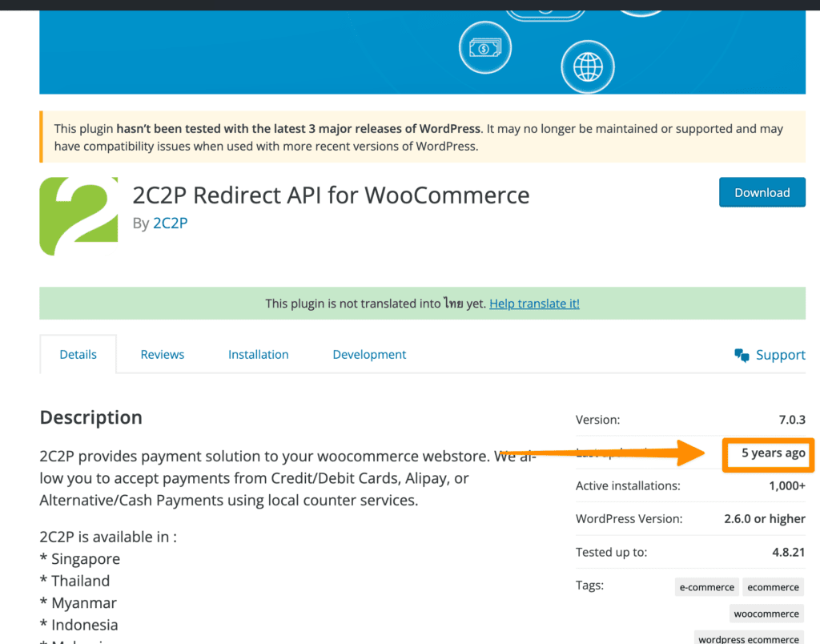Click the Support speech bubbles icon

[x=742, y=355]
